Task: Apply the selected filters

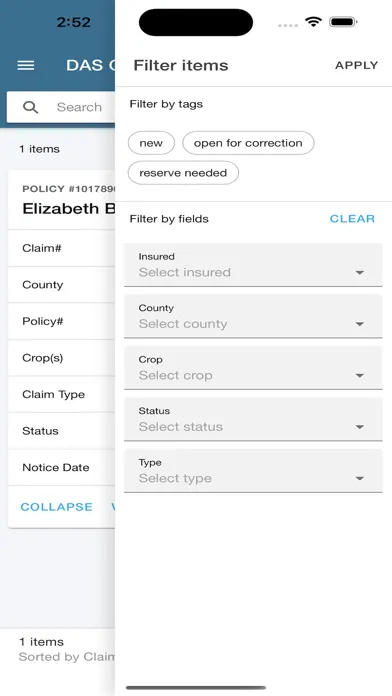Action: tap(356, 65)
